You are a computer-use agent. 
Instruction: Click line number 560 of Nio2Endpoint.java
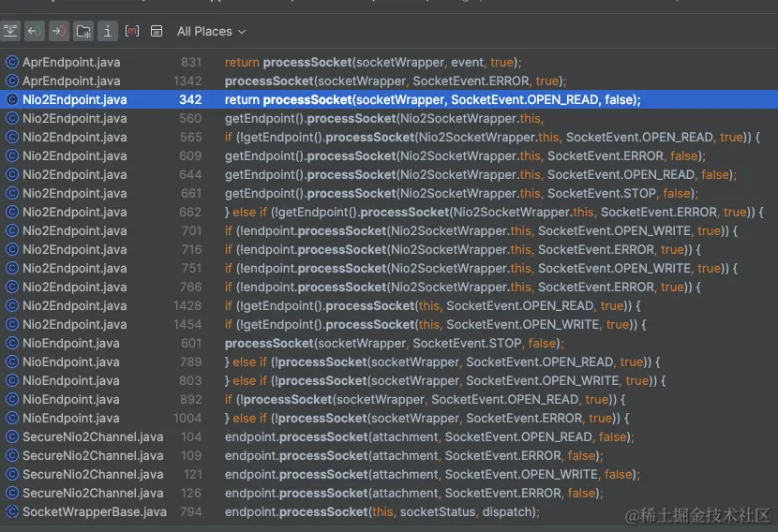190,118
